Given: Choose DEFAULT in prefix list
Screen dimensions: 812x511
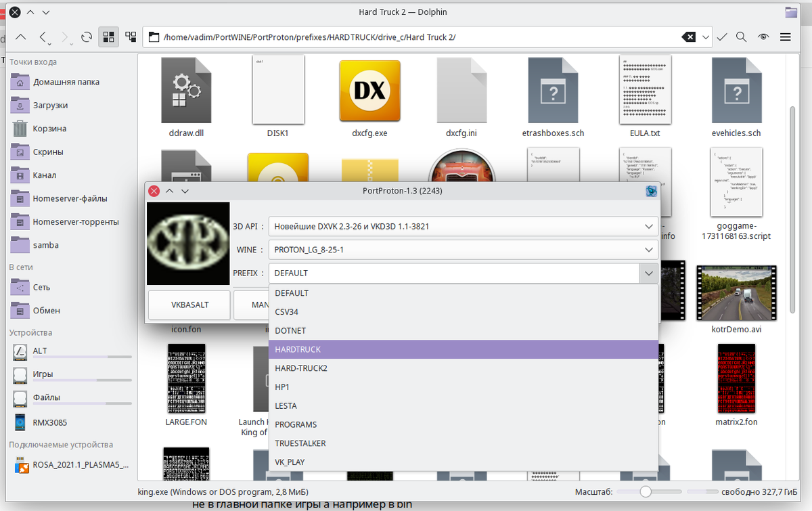Looking at the screenshot, I should (464, 293).
